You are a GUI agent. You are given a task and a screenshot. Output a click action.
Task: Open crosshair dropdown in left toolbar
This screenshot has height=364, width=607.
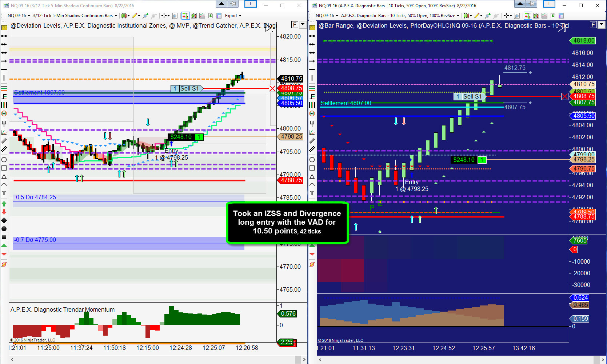[165, 16]
